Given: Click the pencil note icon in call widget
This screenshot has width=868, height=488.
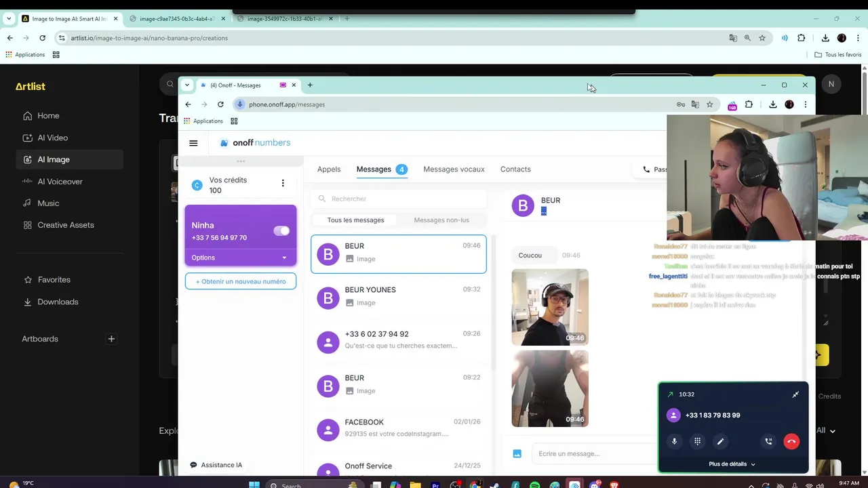Looking at the screenshot, I should 720,441.
